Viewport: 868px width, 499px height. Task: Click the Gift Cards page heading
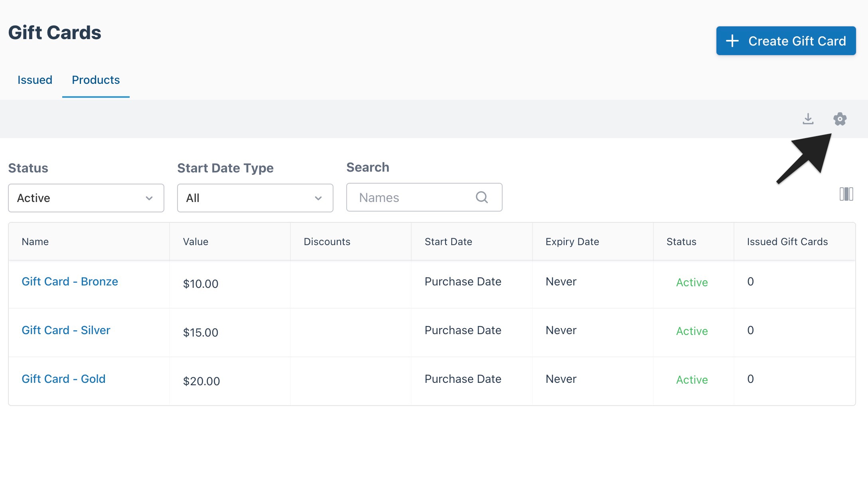click(55, 33)
